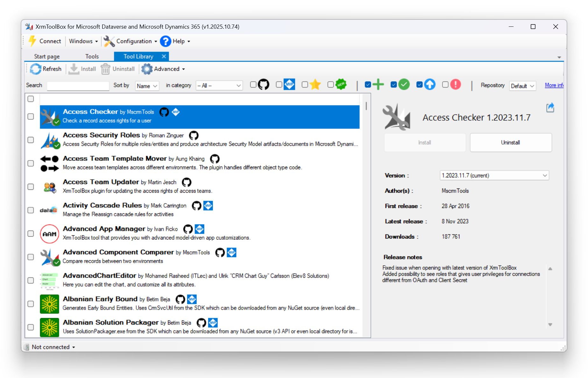The image size is (588, 378).
Task: Click the Configuration wrench and screwdriver icon
Action: 109,41
